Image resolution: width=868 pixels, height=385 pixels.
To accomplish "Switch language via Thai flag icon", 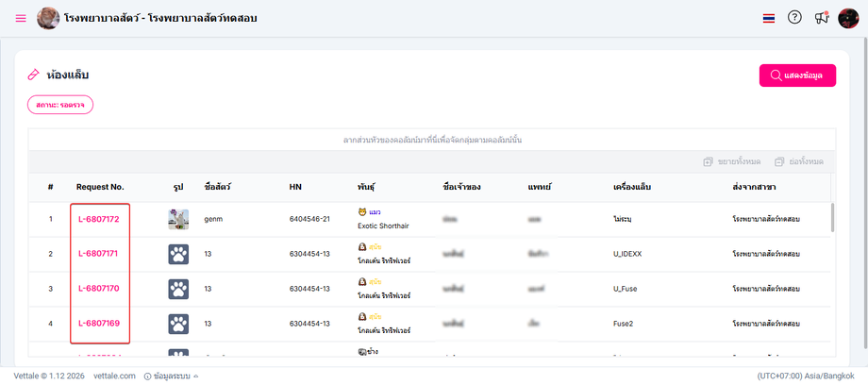I will tap(768, 18).
